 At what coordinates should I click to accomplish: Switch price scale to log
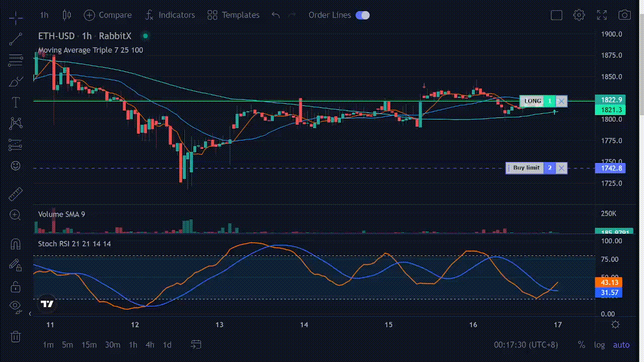pyautogui.click(x=599, y=345)
